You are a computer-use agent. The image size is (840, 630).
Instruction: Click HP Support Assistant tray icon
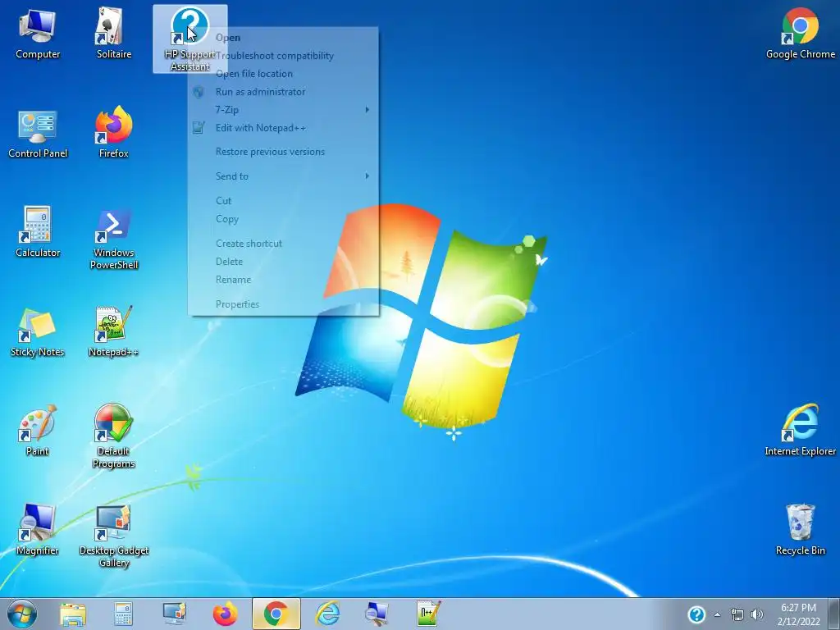(696, 614)
